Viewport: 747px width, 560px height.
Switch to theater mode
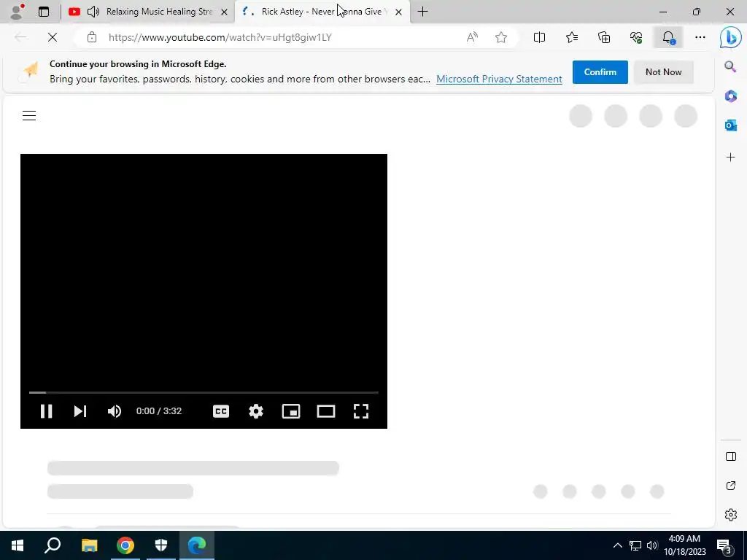(x=326, y=411)
